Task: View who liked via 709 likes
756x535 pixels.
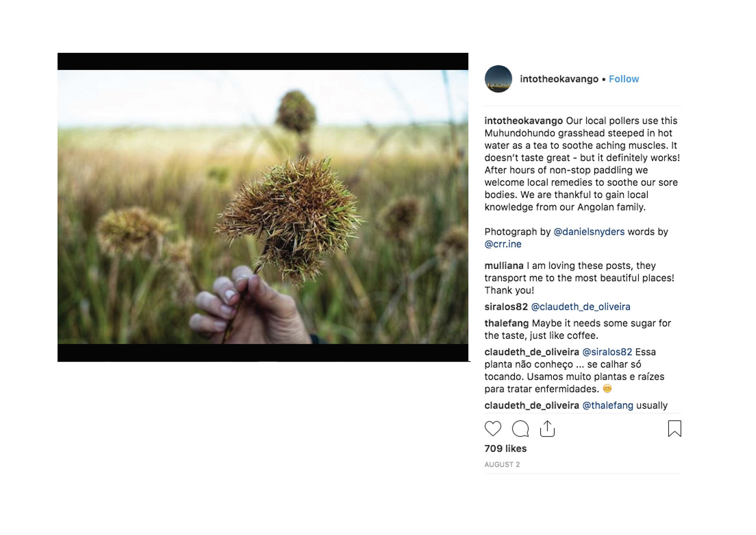Action: (x=505, y=449)
